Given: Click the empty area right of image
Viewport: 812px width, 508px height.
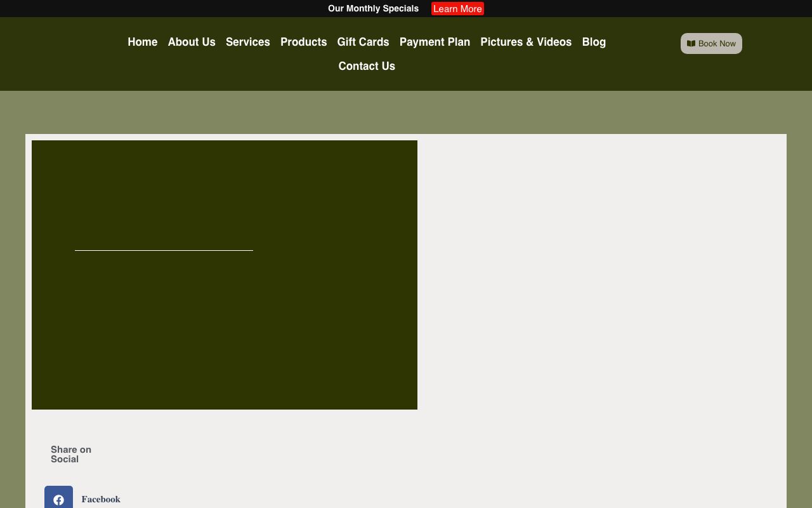Looking at the screenshot, I should [x=601, y=273].
